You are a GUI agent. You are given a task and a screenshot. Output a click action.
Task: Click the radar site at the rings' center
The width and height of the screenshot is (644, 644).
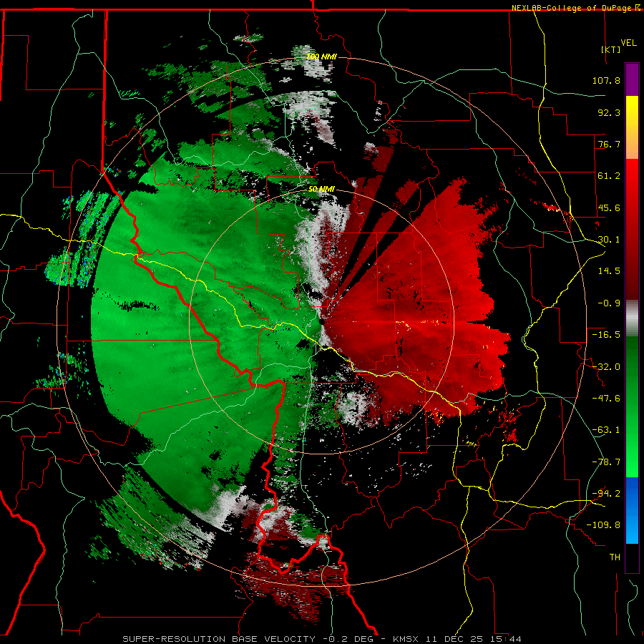pyautogui.click(x=321, y=322)
